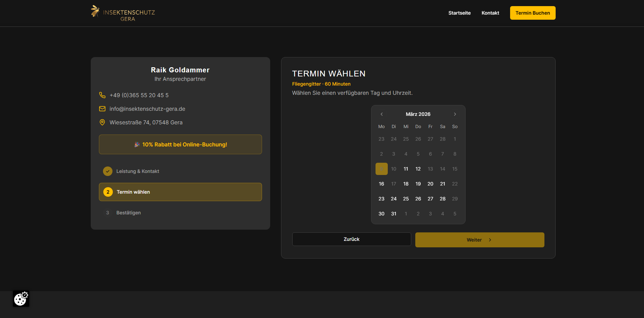644x318 pixels.
Task: Open the Kontakt navigation item
Action: click(x=490, y=13)
